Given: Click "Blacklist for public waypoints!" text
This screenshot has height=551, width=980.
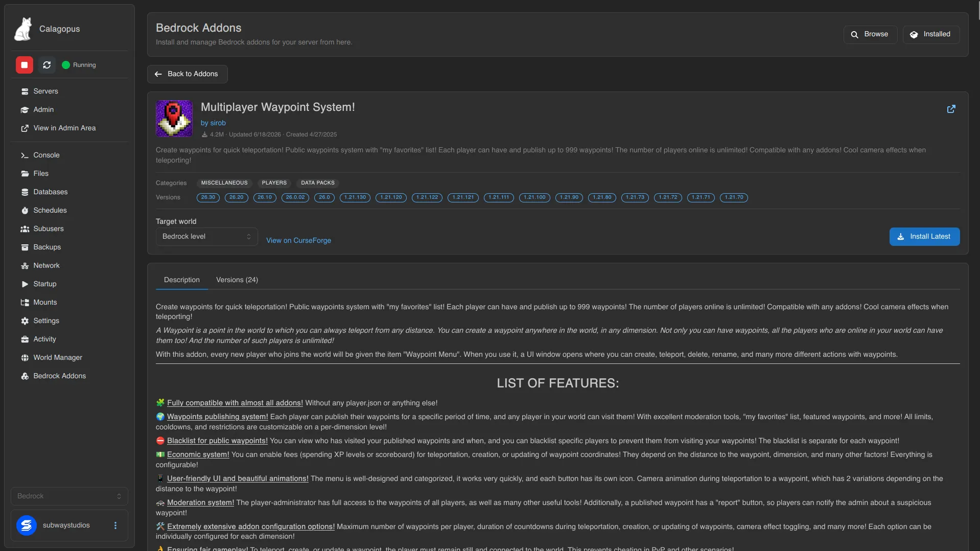Looking at the screenshot, I should coord(217,441).
